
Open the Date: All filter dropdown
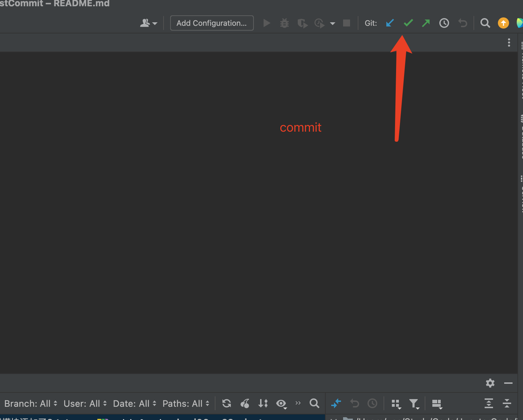[x=134, y=403]
